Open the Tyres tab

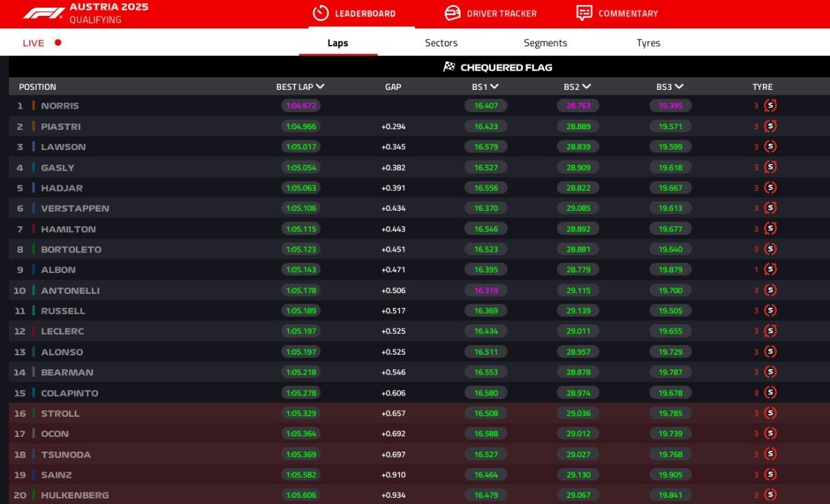pos(648,43)
